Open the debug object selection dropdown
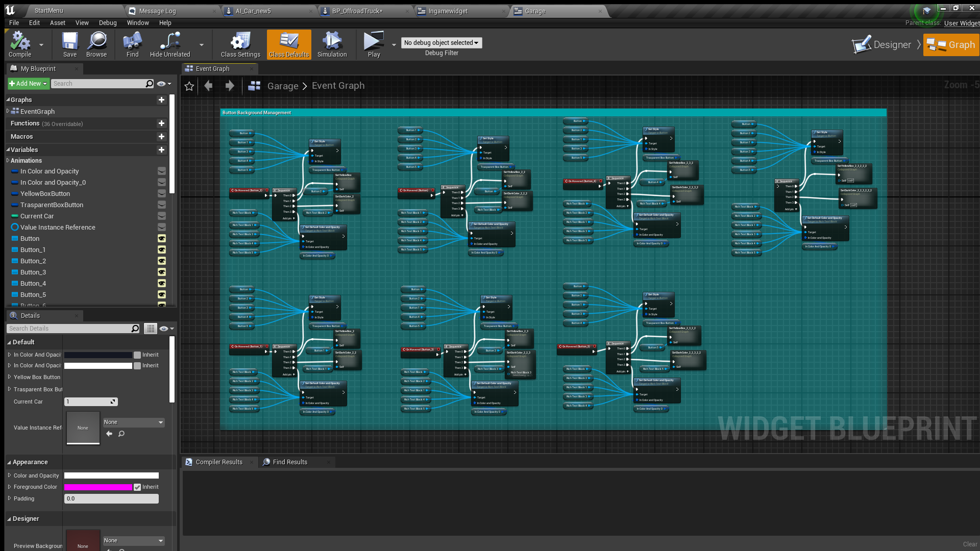Screen dimensions: 980x551 (x=442, y=43)
